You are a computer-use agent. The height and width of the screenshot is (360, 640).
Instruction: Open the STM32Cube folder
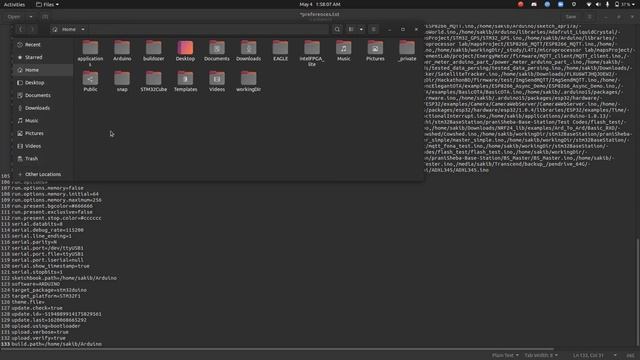[153, 81]
